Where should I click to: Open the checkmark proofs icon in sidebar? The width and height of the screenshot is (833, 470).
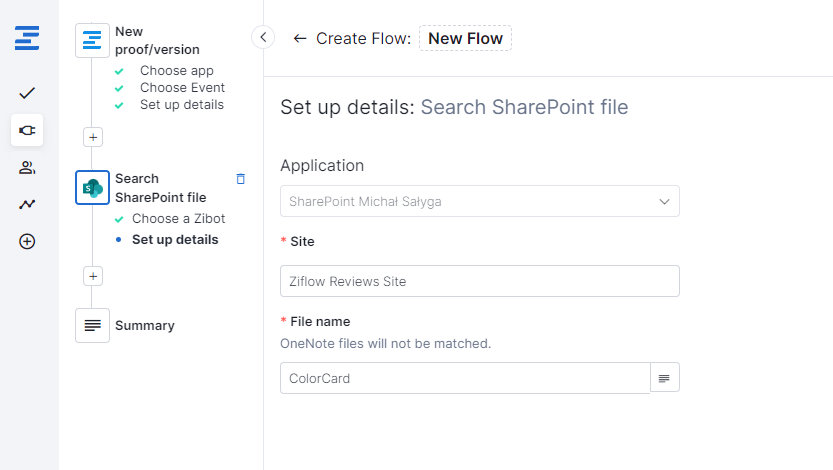click(x=27, y=93)
